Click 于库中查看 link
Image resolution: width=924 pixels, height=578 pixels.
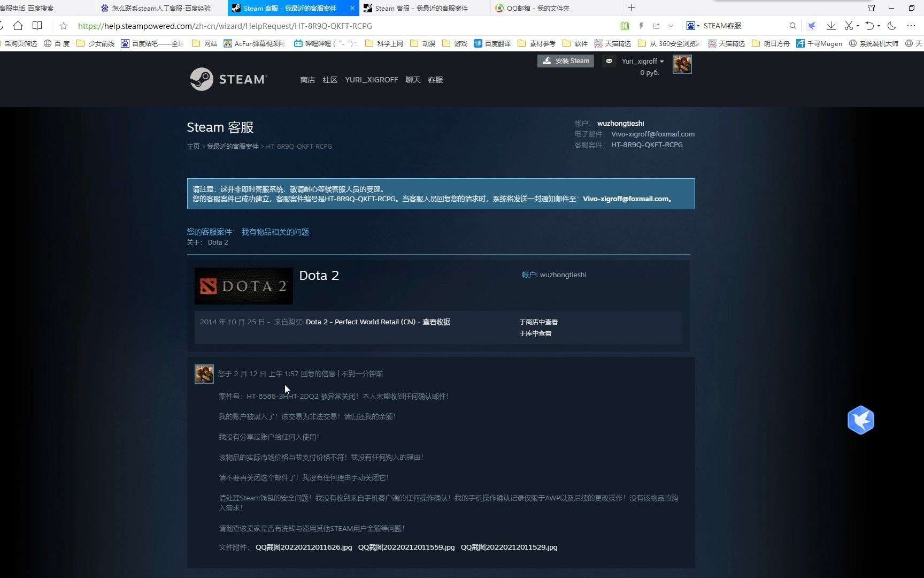535,333
